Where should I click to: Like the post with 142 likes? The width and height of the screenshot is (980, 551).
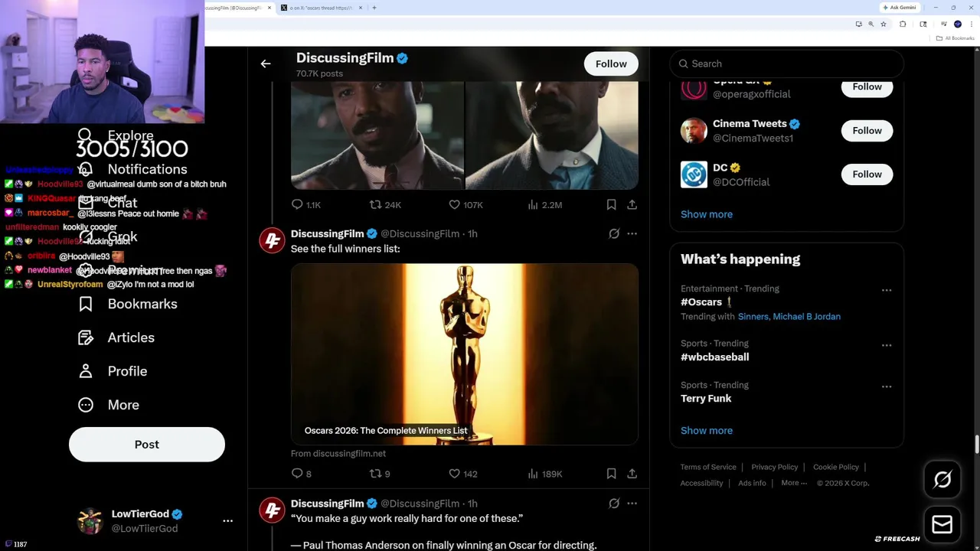[x=462, y=474]
